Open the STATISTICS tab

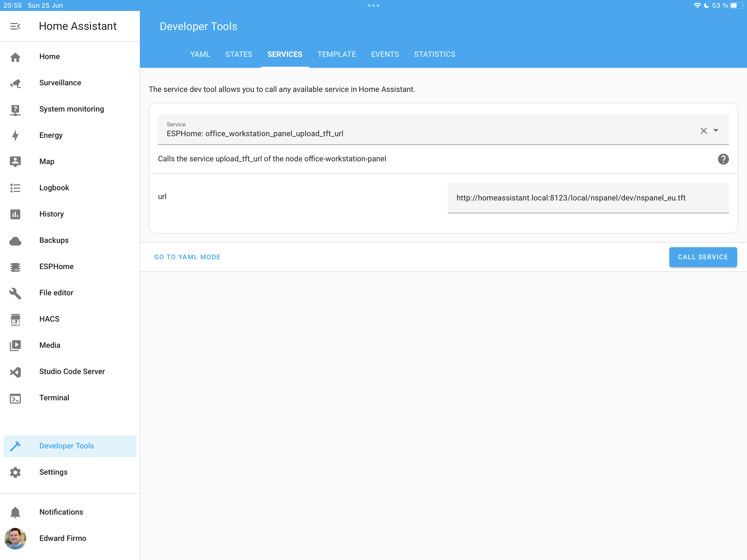point(435,54)
